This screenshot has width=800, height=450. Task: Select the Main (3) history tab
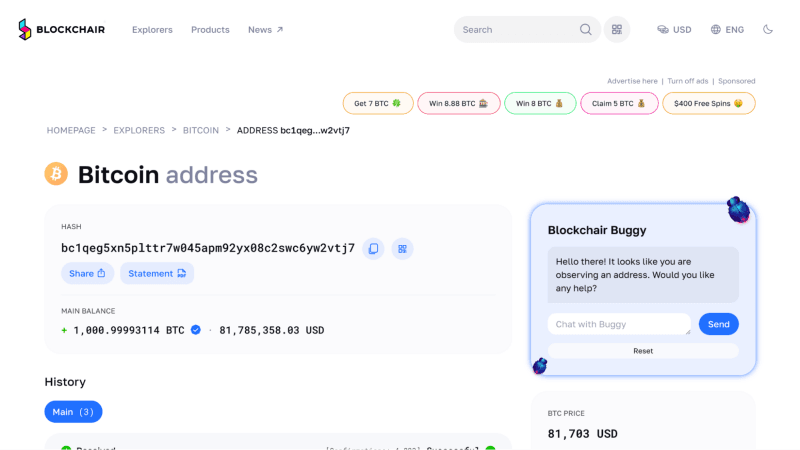pos(73,412)
